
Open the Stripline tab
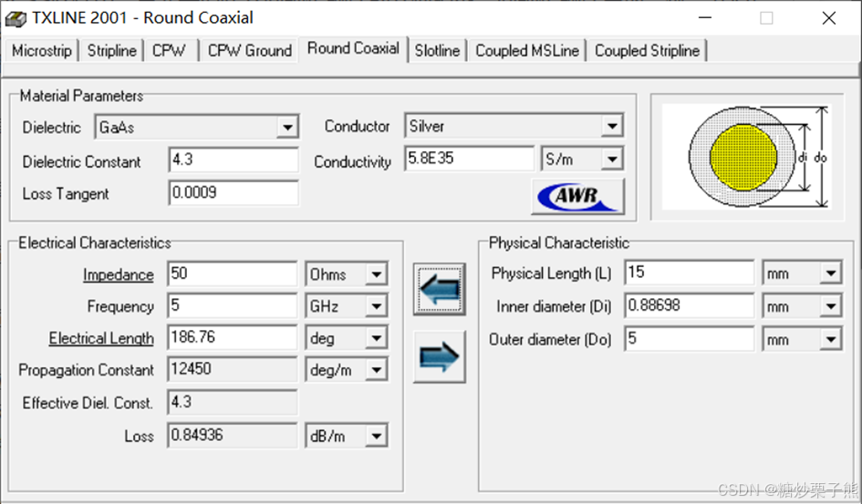pyautogui.click(x=111, y=50)
